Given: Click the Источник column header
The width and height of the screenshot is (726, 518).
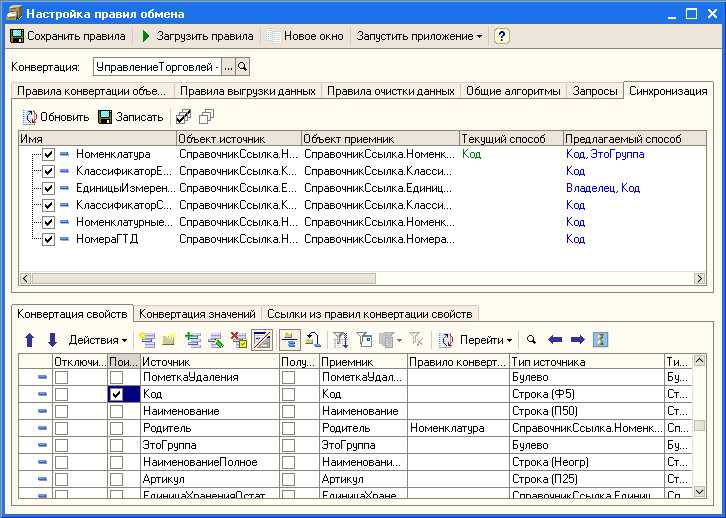Looking at the screenshot, I should [210, 362].
